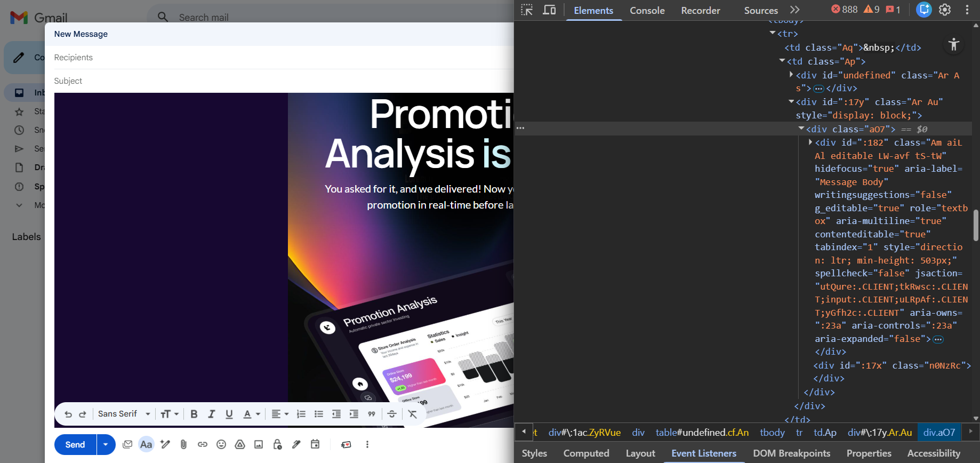Toggle strikethrough formatting
The width and height of the screenshot is (980, 463).
pos(392,414)
